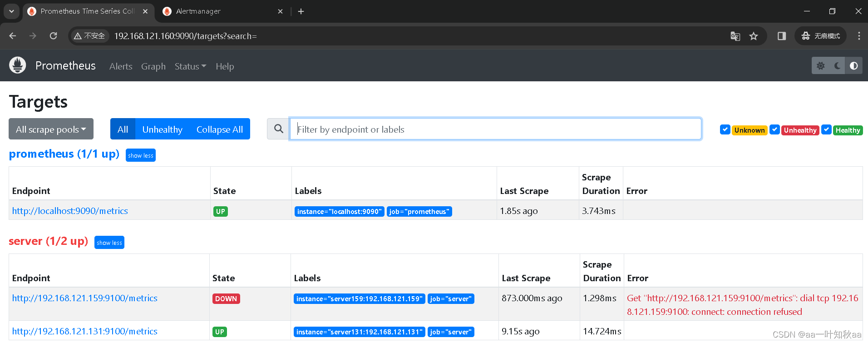The image size is (868, 343).
Task: Switch to the Alertmanager browser tab
Action: point(222,11)
